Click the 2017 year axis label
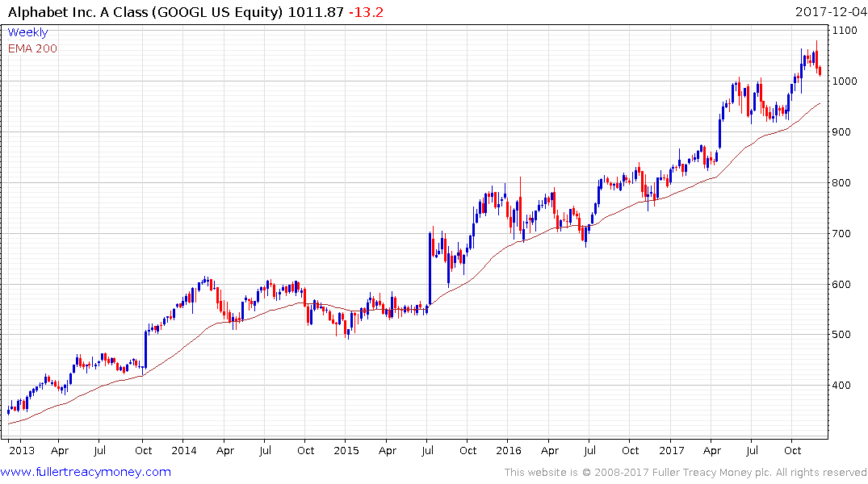This screenshot has height=484, width=868. point(672,450)
